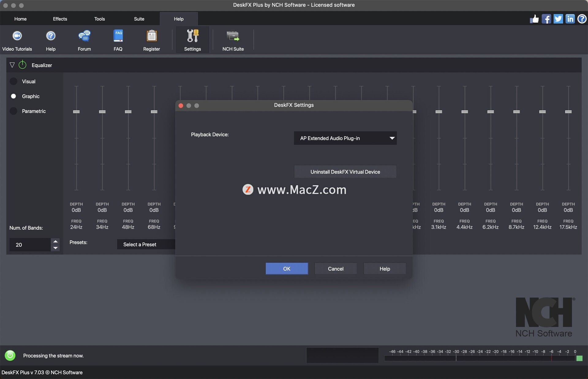Select the Parametric equalizer radio button
Viewport: 588px width, 379px height.
pyautogui.click(x=13, y=111)
